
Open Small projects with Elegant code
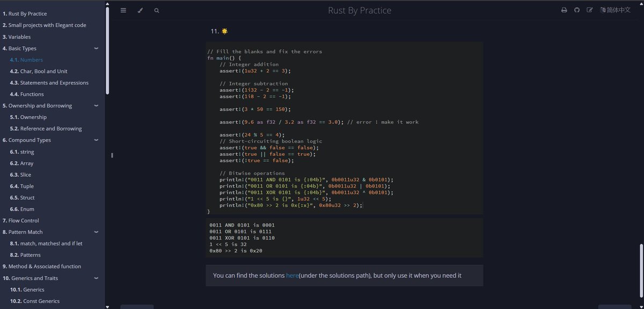pyautogui.click(x=44, y=25)
